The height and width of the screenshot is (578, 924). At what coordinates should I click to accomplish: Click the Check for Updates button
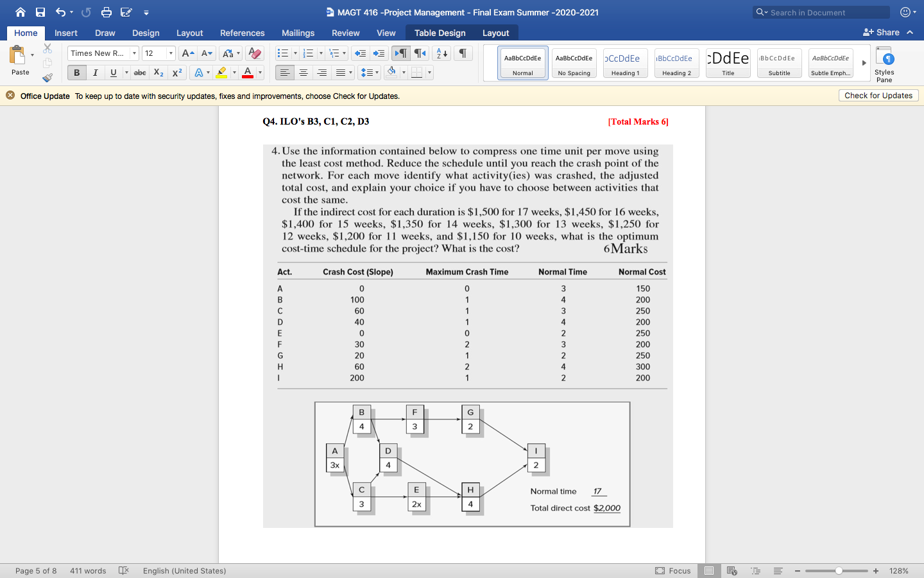pos(878,95)
